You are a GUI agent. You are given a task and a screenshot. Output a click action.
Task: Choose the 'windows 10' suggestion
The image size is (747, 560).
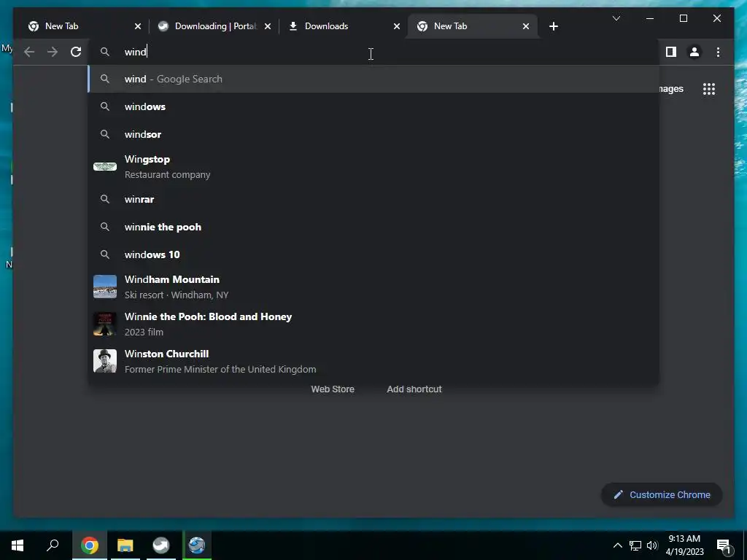click(x=374, y=254)
